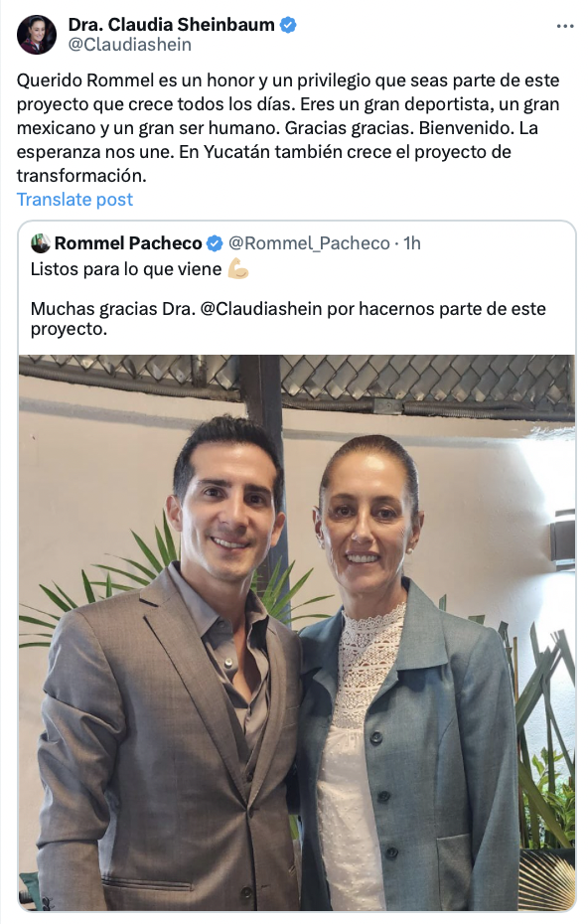The height and width of the screenshot is (924, 588).
Task: Click Rommel Pacheco's verified badge
Action: 215,242
